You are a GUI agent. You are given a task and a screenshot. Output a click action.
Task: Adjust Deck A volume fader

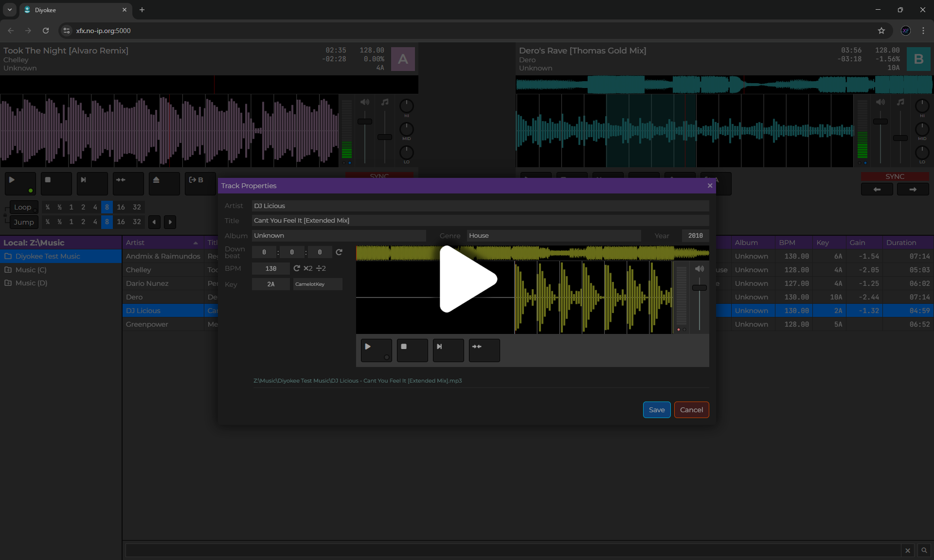coord(365,122)
